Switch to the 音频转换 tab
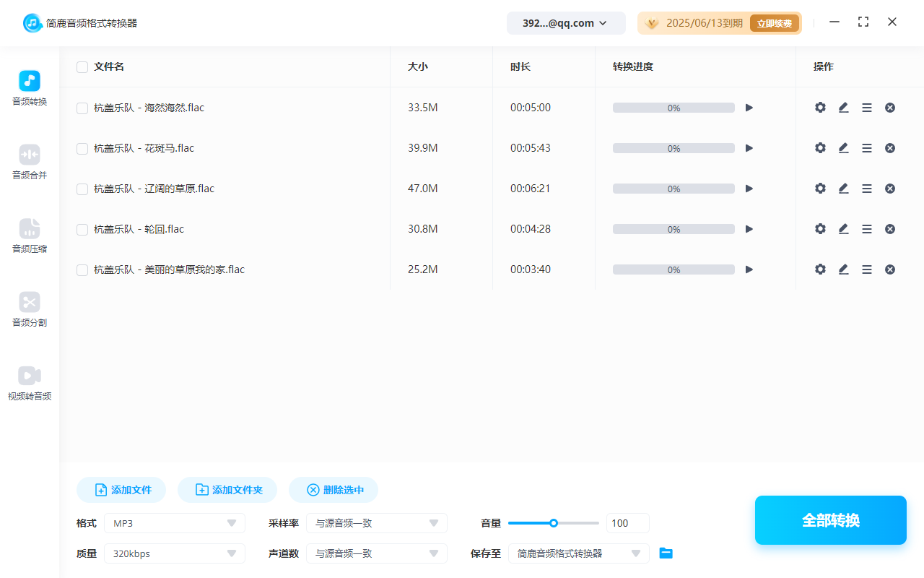 (29, 88)
